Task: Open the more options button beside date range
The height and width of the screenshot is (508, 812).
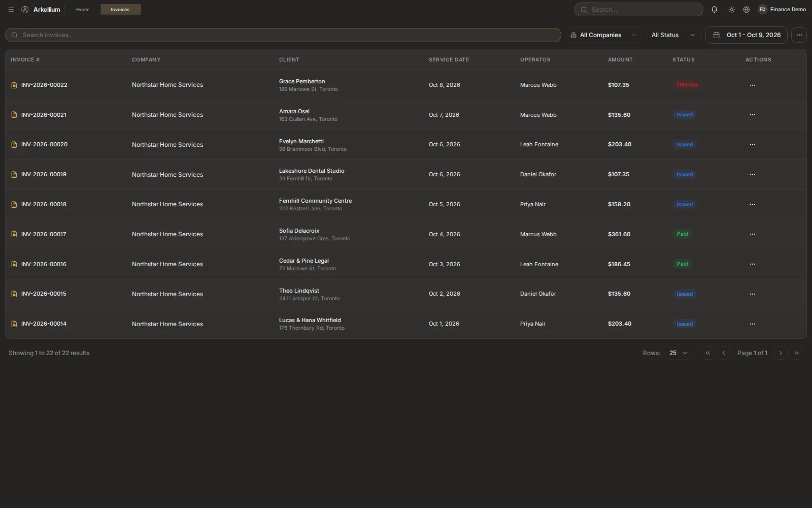Action: pos(799,35)
